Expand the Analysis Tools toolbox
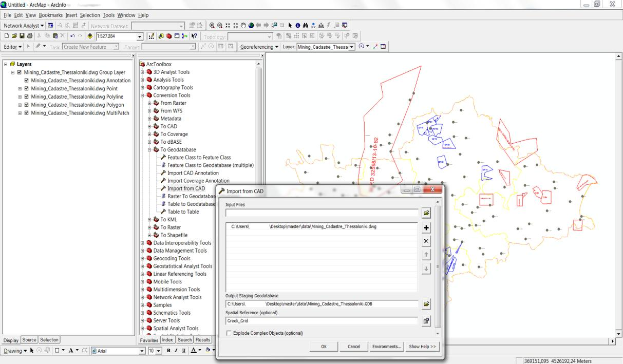 [x=143, y=80]
